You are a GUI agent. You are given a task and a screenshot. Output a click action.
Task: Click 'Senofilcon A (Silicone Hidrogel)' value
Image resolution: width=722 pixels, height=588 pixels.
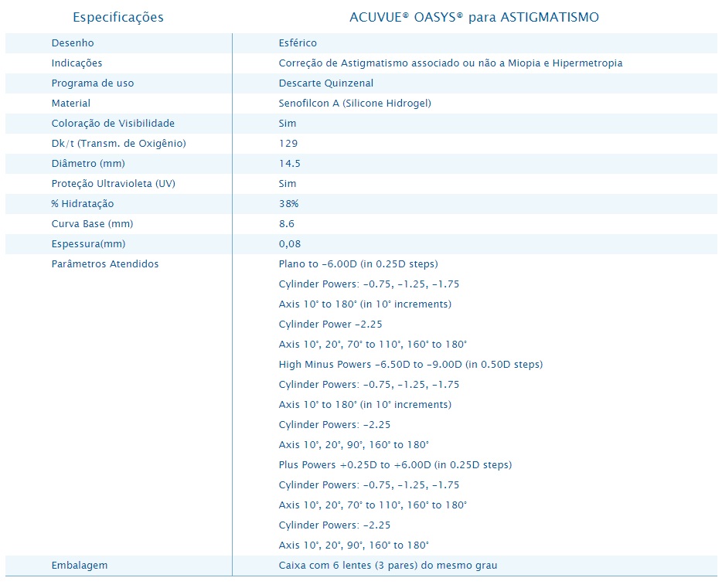pyautogui.click(x=355, y=104)
